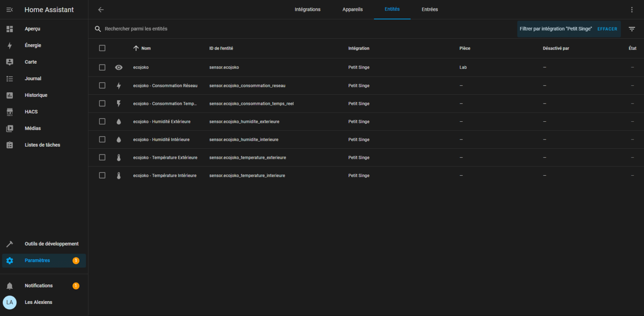644x316 pixels.
Task: Click the back arrow icon
Action: click(x=101, y=10)
